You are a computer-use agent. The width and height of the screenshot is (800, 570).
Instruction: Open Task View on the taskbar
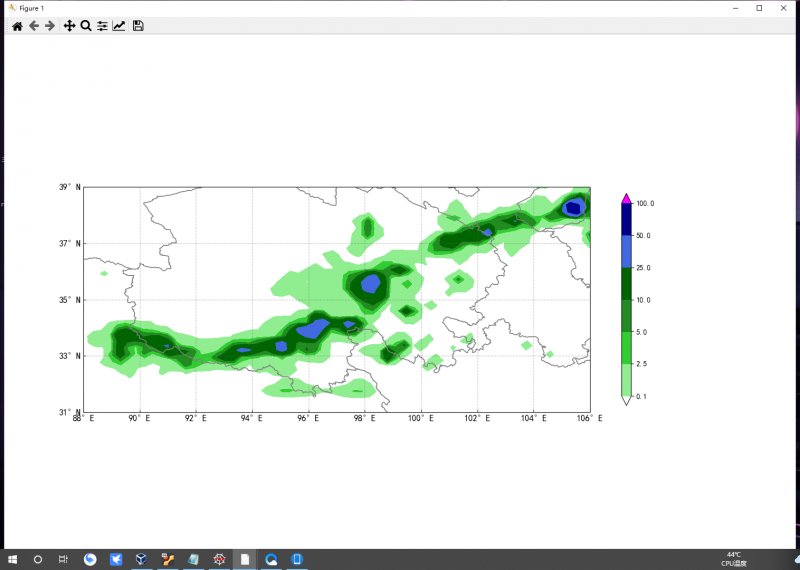point(63,559)
